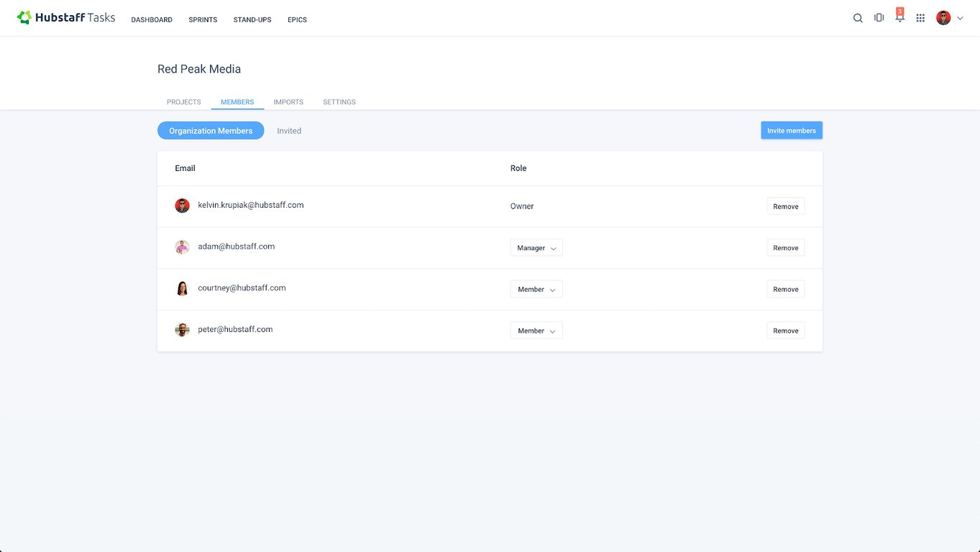Select the Organization Members pill
The height and width of the screenshot is (552, 980).
(211, 131)
